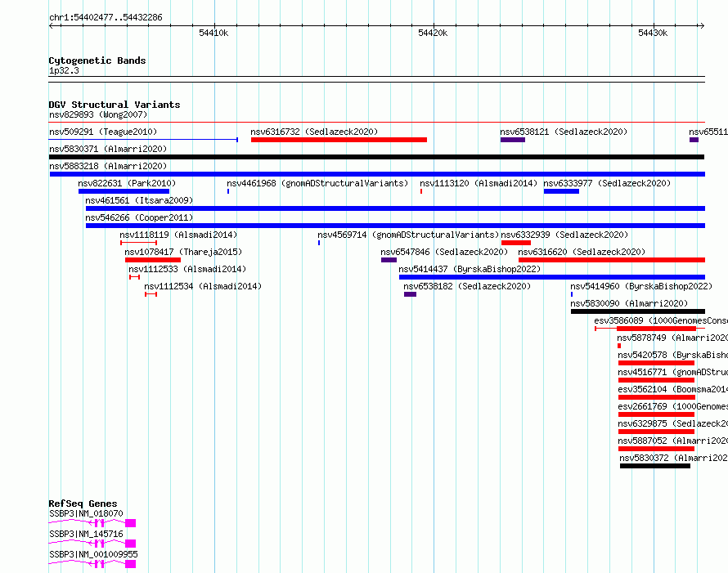This screenshot has height=573, width=728.
Task: Click the red nsv1118119 range marker
Action: (139, 243)
